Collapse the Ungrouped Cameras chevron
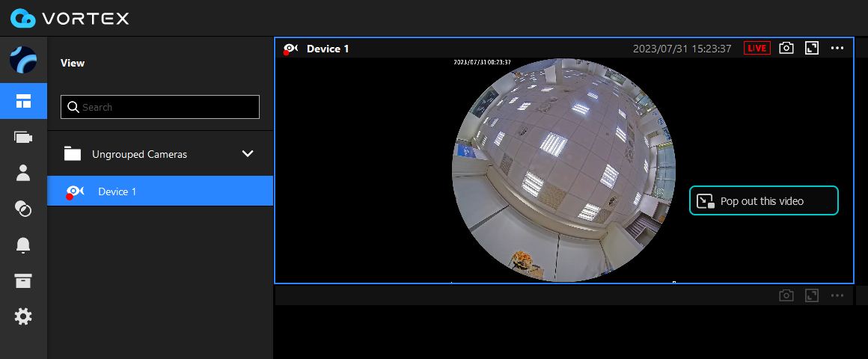 click(248, 154)
